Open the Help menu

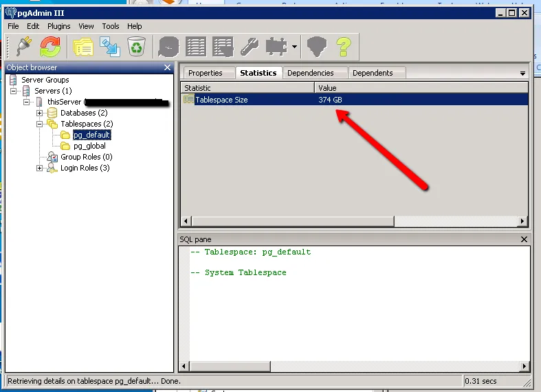click(135, 26)
